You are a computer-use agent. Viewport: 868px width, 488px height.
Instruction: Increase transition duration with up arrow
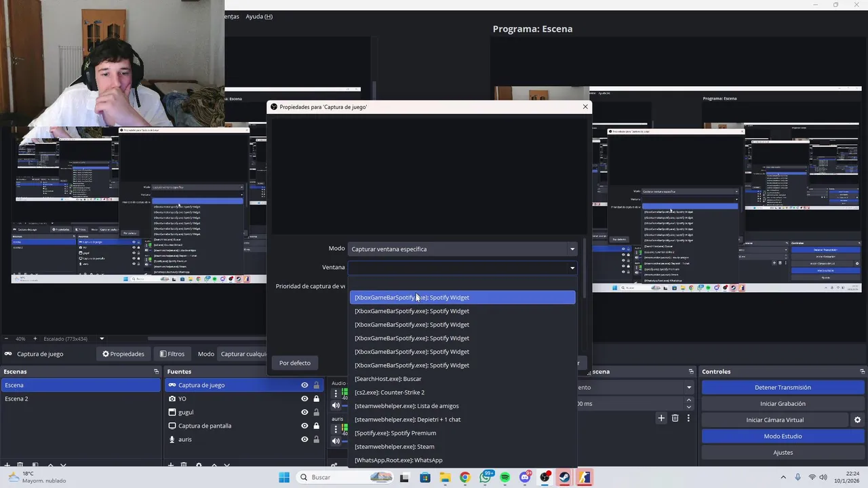[x=689, y=400]
